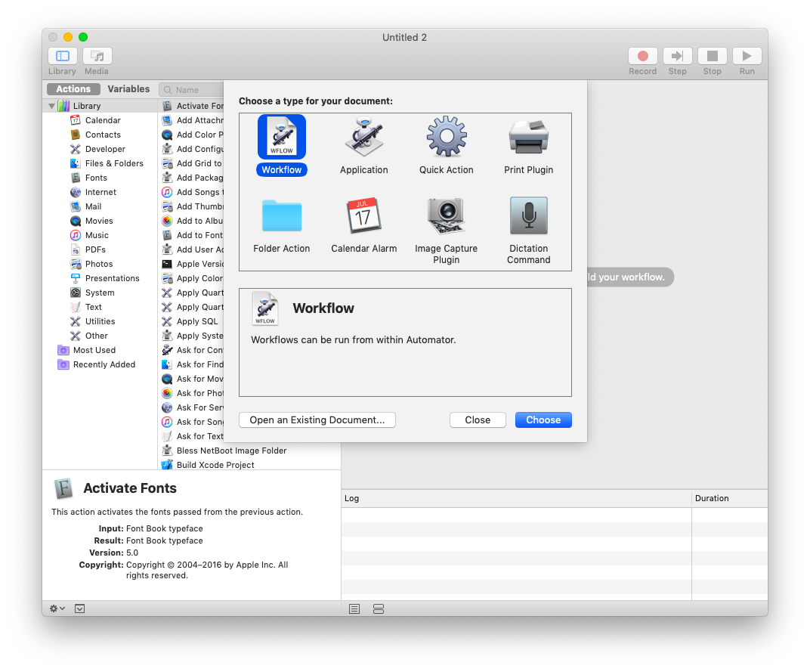810x672 pixels.
Task: Switch to the Variables tab
Action: point(128,89)
